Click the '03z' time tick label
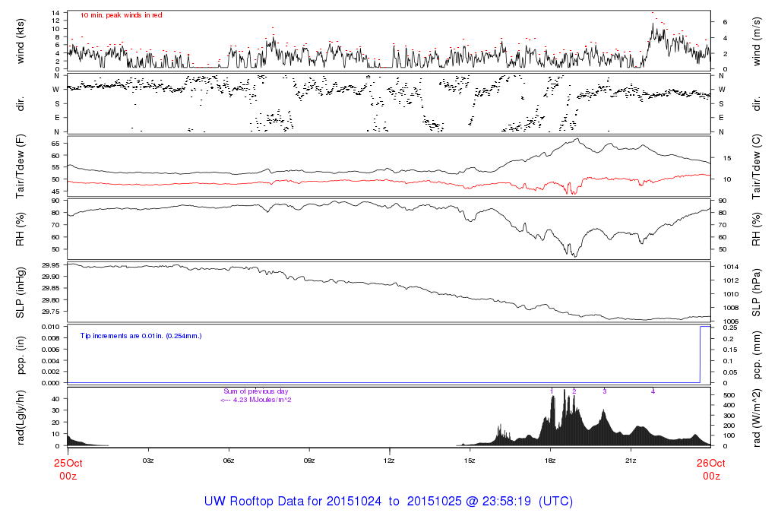This screenshot has height=532, width=778. 148,461
